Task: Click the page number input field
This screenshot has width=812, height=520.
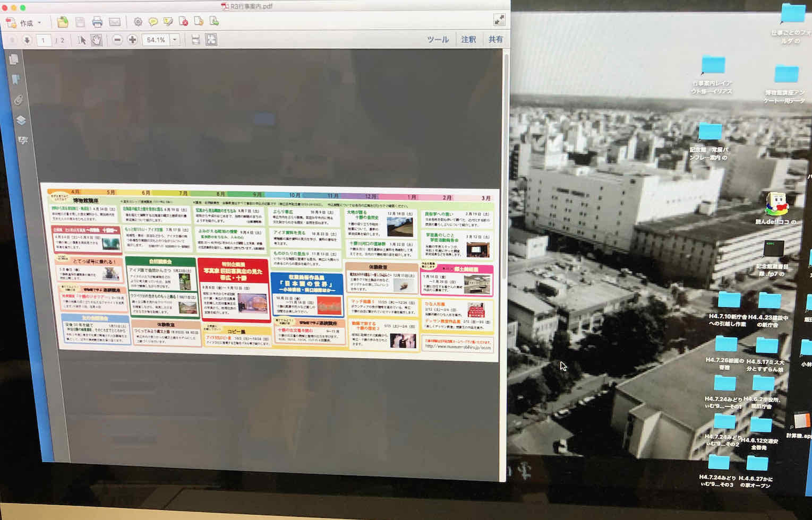Action: (44, 40)
